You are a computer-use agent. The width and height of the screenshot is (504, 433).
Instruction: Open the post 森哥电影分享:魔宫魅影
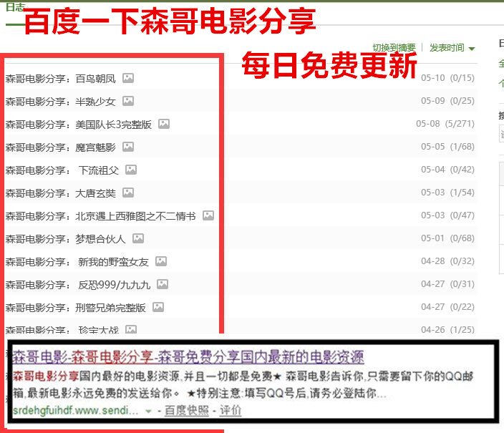click(x=60, y=147)
